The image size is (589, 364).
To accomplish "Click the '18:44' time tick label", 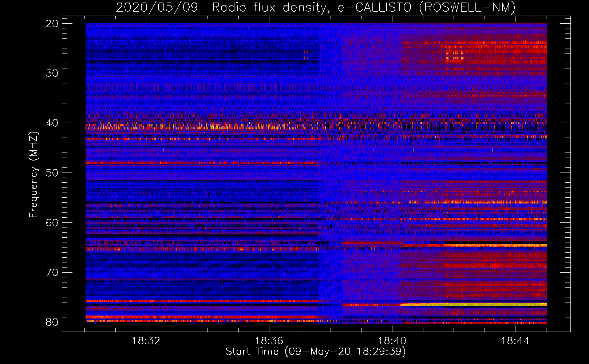I will (x=515, y=341).
